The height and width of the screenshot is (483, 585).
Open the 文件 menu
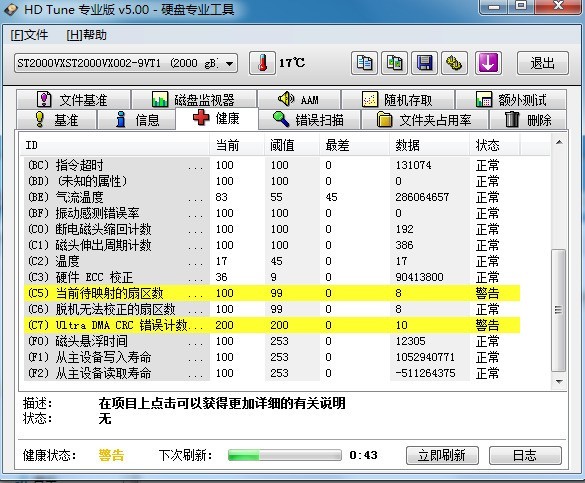(29, 35)
